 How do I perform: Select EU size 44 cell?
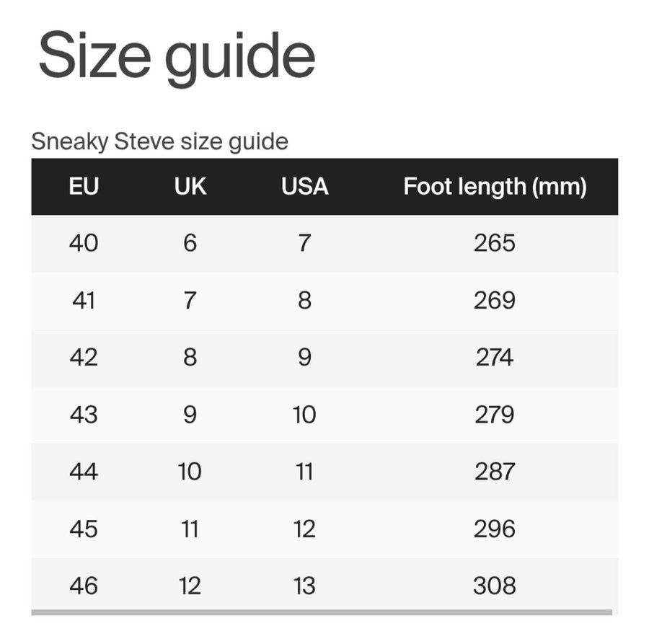(84, 472)
